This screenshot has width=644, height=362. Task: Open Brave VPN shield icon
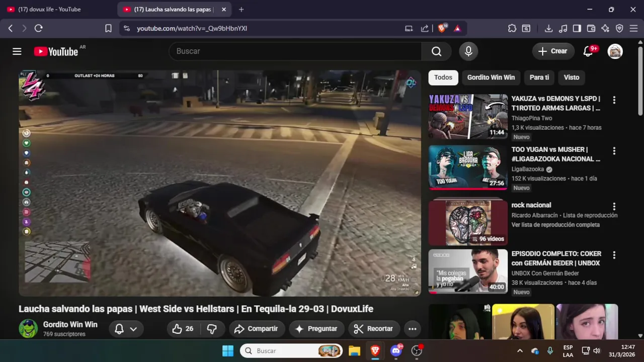(x=619, y=29)
